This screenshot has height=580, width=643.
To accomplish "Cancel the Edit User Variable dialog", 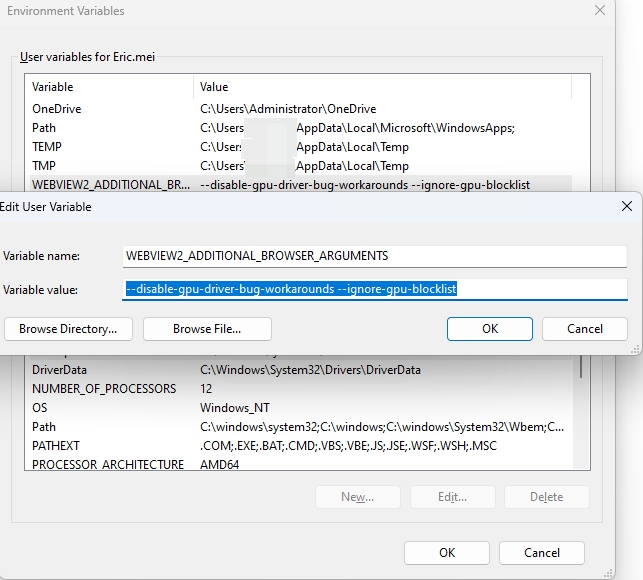I will [x=585, y=329].
